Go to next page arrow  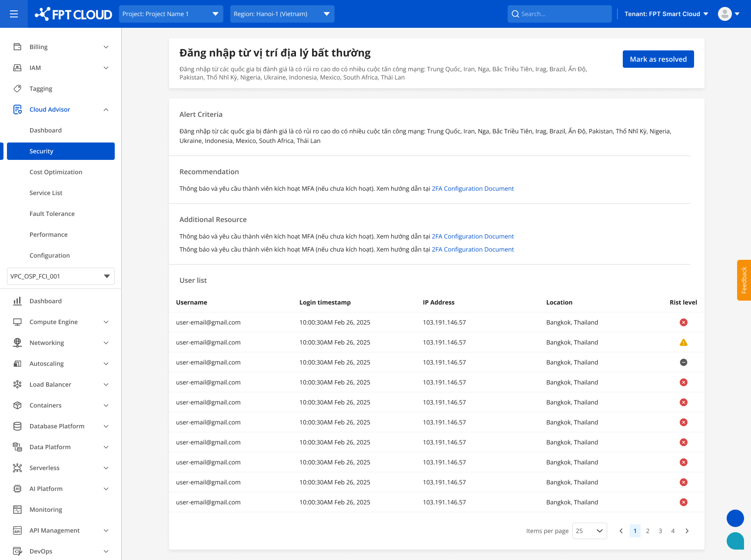687,531
